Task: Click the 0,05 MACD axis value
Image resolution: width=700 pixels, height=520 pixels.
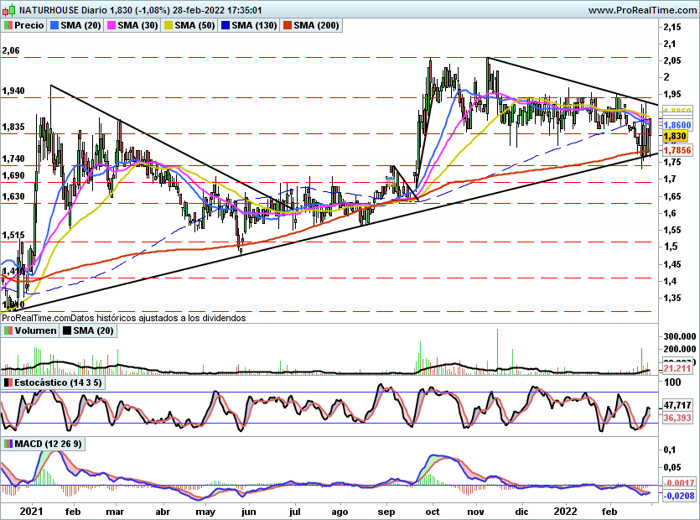Action: click(672, 468)
